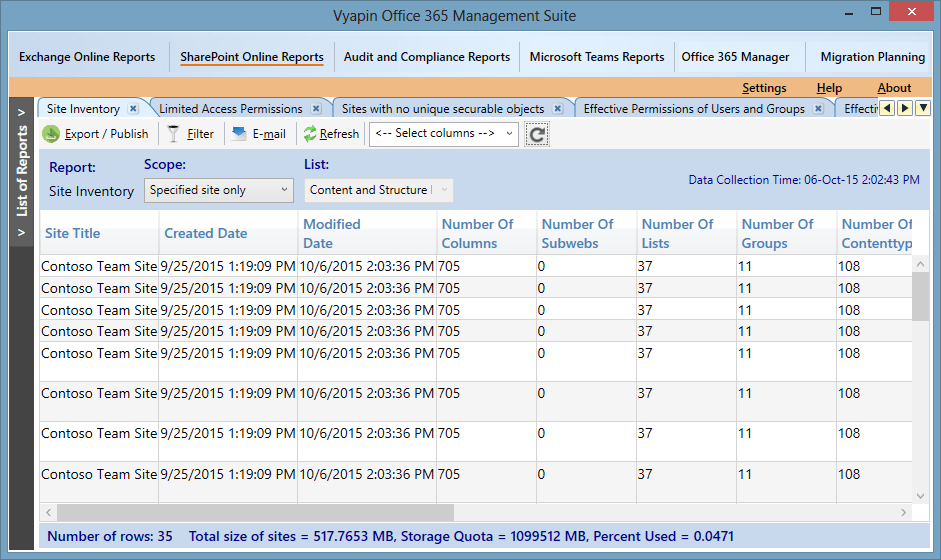Screen dimensions: 941x560
Task: Click the reload button beside Select columns
Action: click(537, 134)
